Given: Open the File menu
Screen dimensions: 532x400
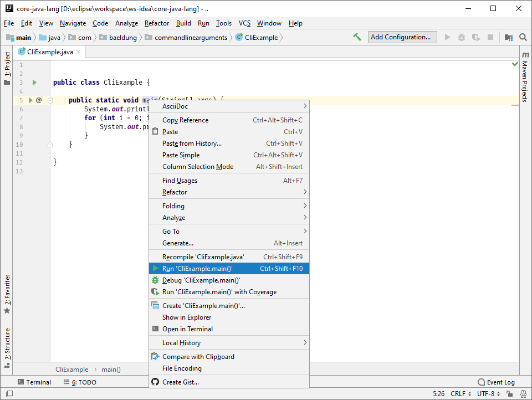Looking at the screenshot, I should (x=9, y=23).
